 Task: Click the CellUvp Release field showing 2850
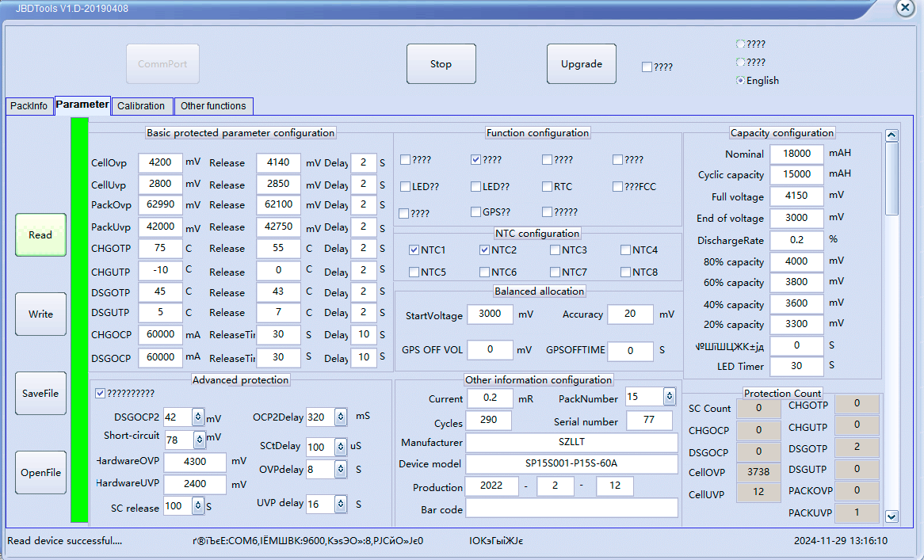(278, 184)
